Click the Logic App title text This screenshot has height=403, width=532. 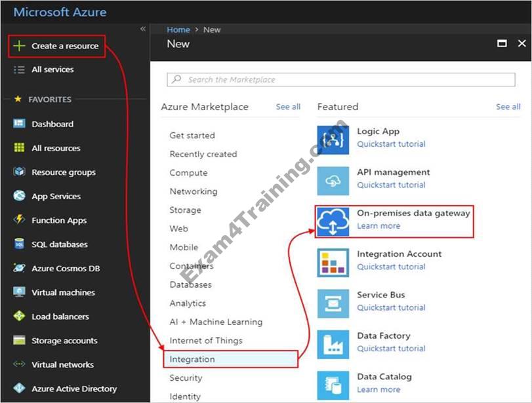(378, 132)
